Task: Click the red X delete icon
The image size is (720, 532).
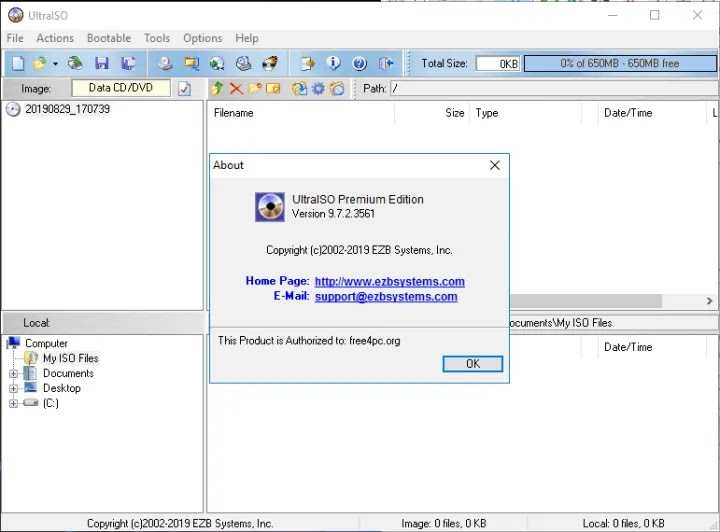Action: pos(237,89)
